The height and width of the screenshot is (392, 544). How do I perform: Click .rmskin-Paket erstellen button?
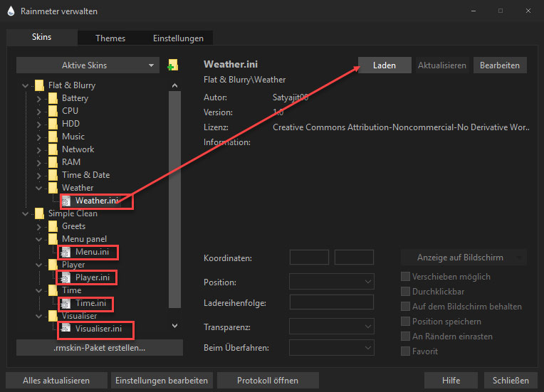coord(100,348)
